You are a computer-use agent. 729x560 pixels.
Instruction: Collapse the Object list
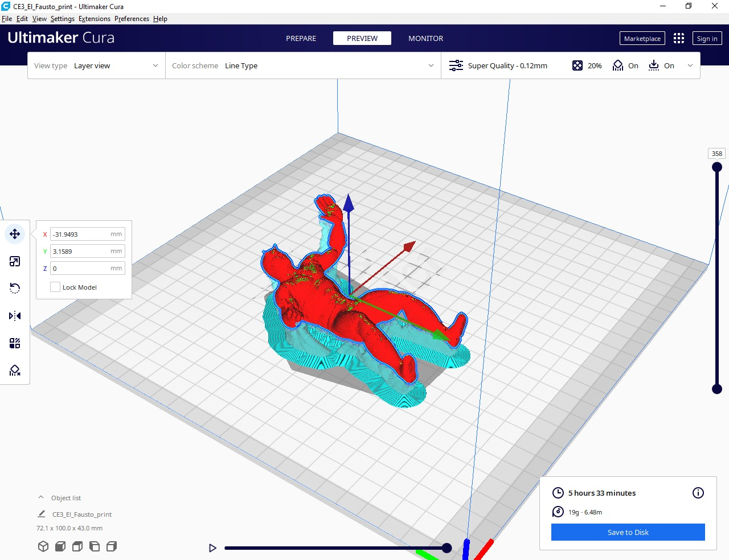(x=41, y=497)
